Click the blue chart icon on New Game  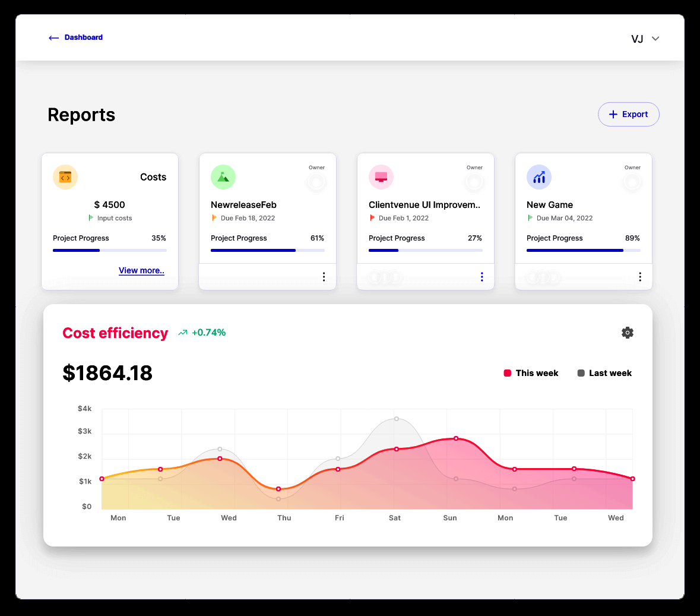(x=539, y=178)
